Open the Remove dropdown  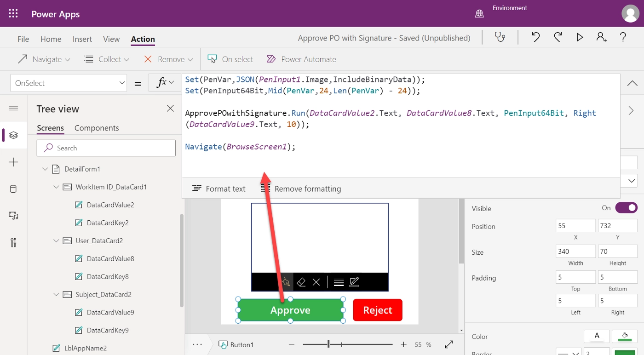[x=168, y=59]
